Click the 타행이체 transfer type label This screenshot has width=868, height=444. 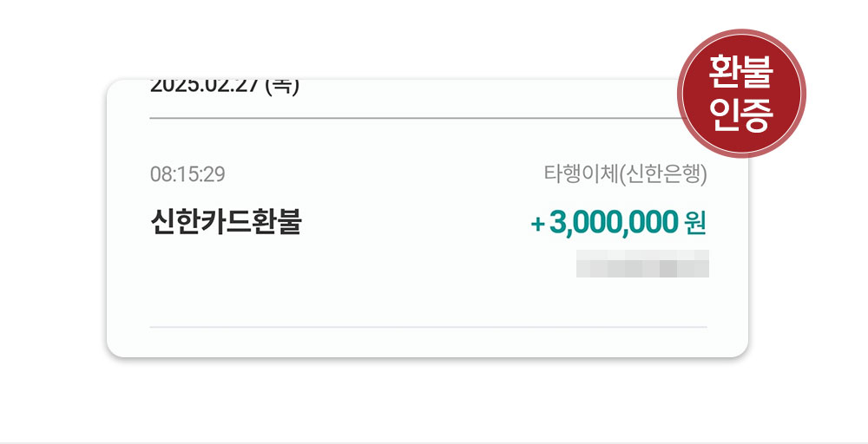click(581, 174)
